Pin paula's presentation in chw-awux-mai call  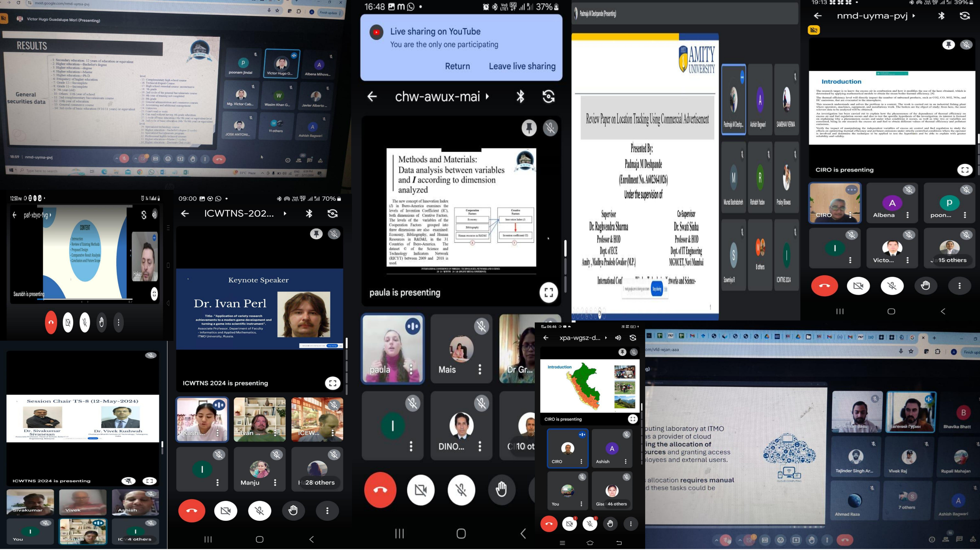point(529,128)
